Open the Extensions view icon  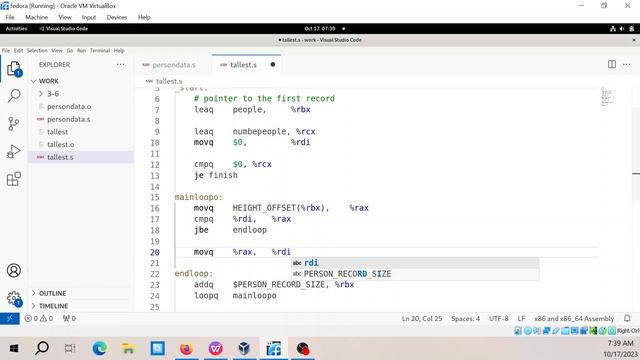[14, 179]
